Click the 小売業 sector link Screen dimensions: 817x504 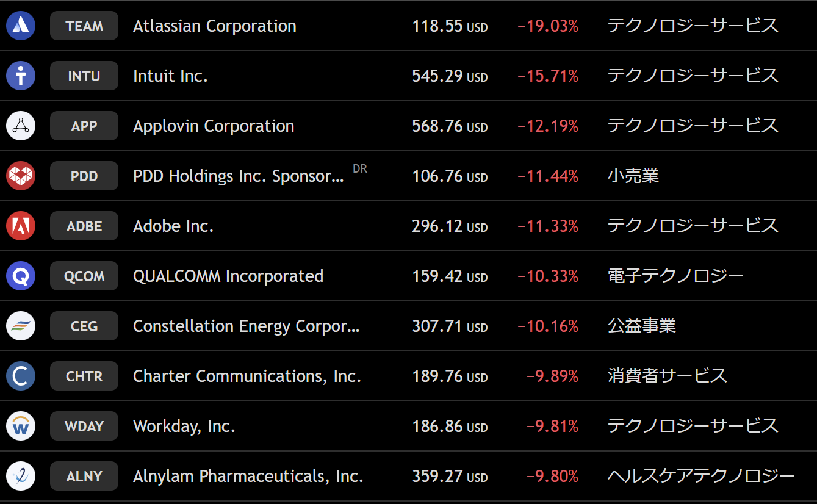click(633, 176)
